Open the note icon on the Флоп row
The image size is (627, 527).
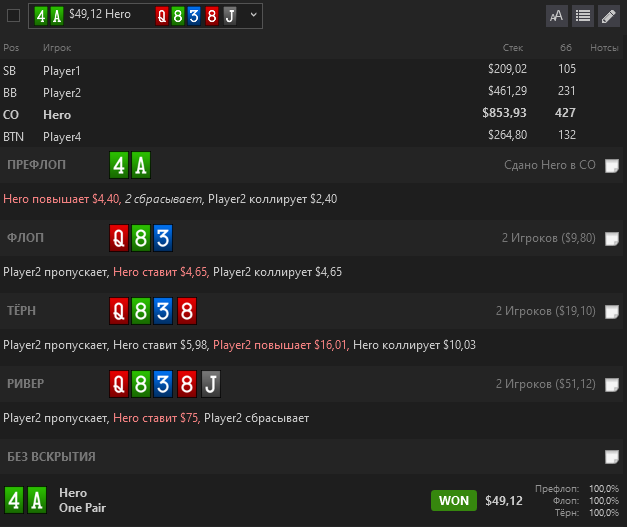pyautogui.click(x=611, y=239)
